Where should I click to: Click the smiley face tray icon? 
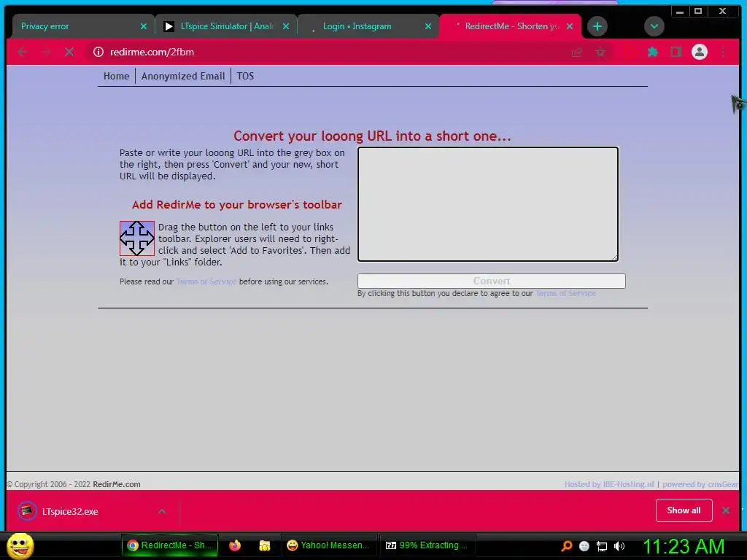(x=584, y=546)
